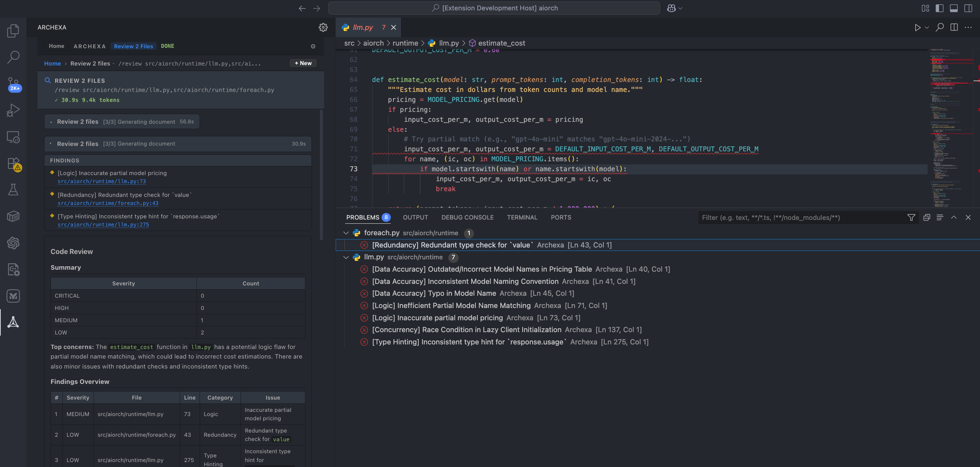Image resolution: width=980 pixels, height=467 pixels.
Task: Toggle the bottom Panel layout button
Action: coord(954,8)
